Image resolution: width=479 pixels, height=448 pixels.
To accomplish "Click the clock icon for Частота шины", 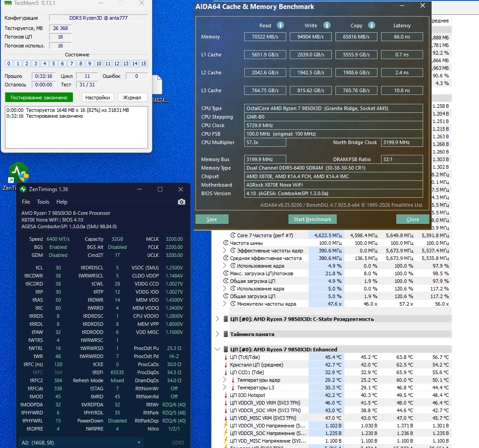I will coord(226,243).
